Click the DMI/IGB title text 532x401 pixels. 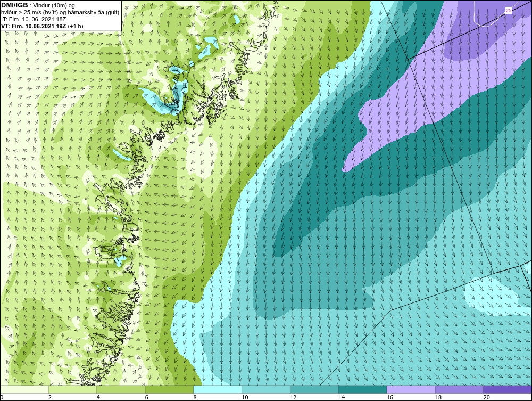click(x=14, y=5)
